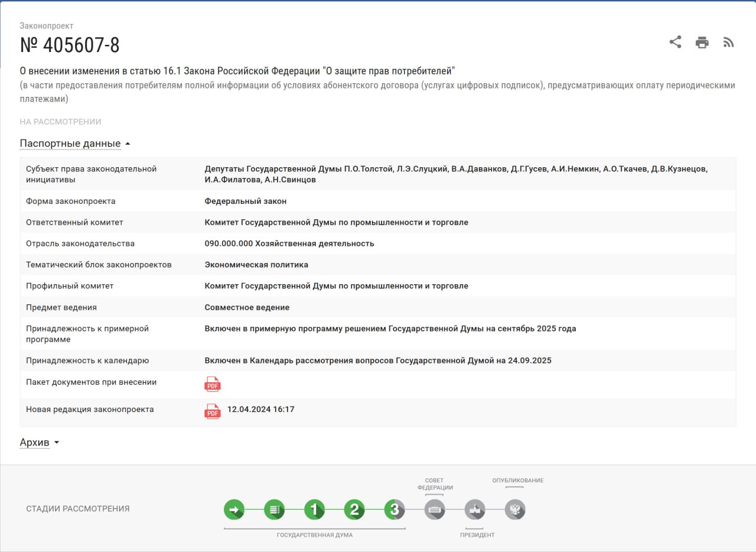Viewport: 756px width, 552px height.
Task: Expand the Архив section
Action: click(35, 442)
